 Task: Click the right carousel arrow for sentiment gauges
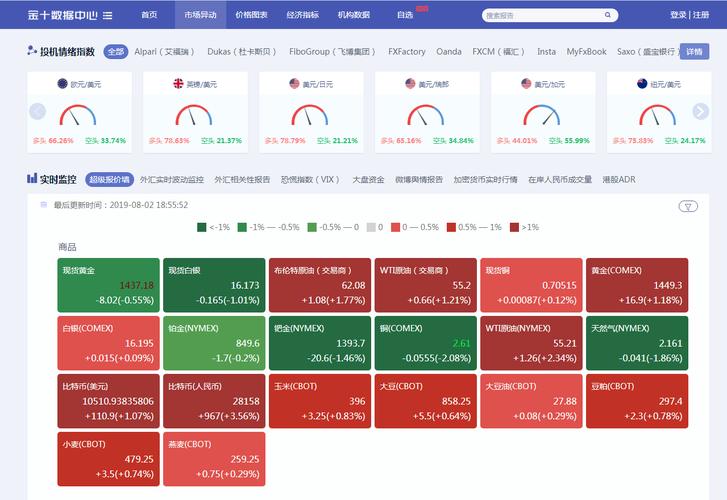[x=700, y=111]
